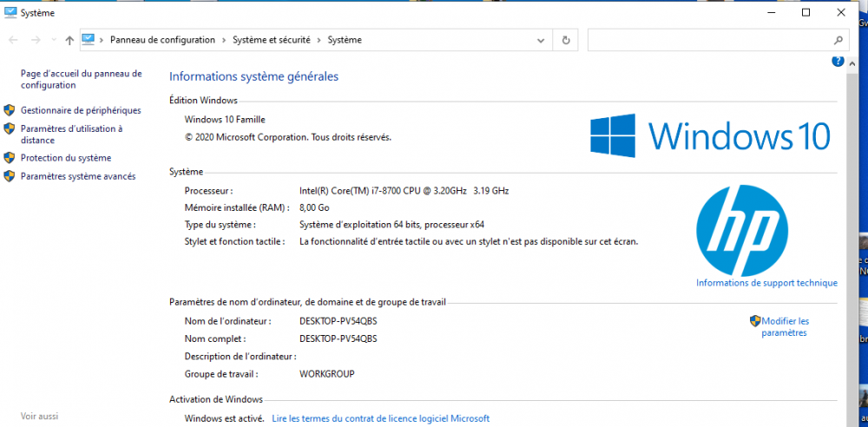Expand the chevron after Panneau de configuration
The width and height of the screenshot is (868, 427).
point(224,40)
